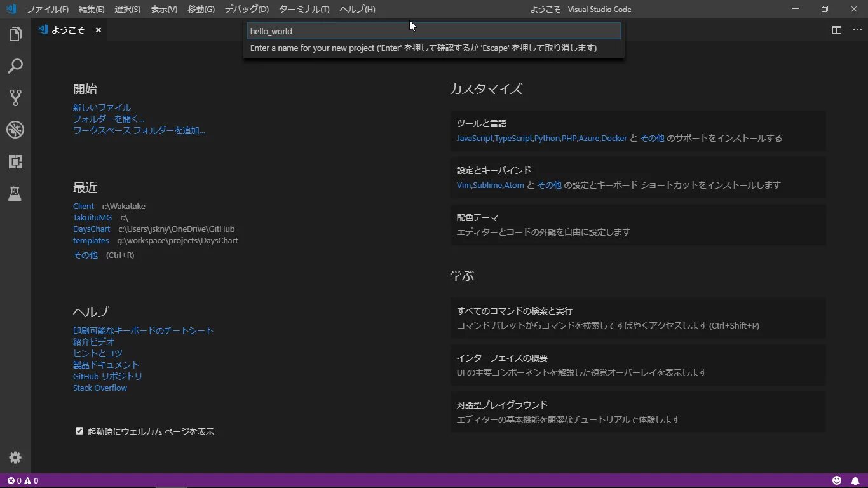Open 印刷可能なキーボードのチートシート link
Viewport: 868px width, 488px height.
(x=143, y=330)
